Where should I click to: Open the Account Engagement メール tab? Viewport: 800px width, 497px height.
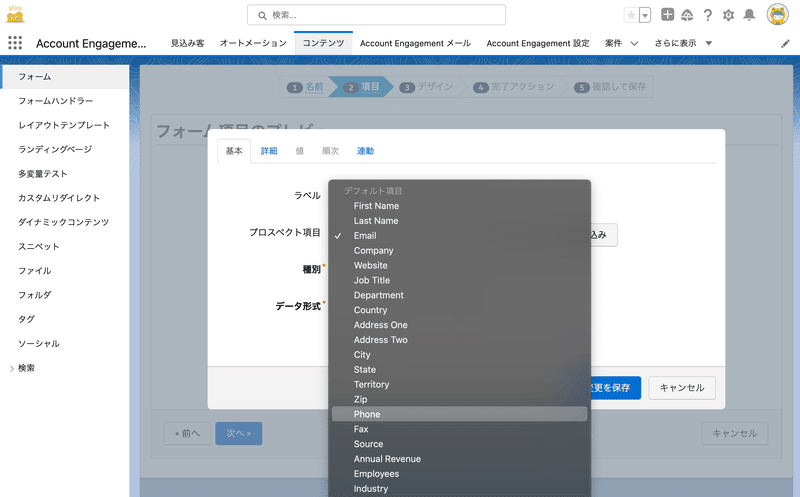415,43
